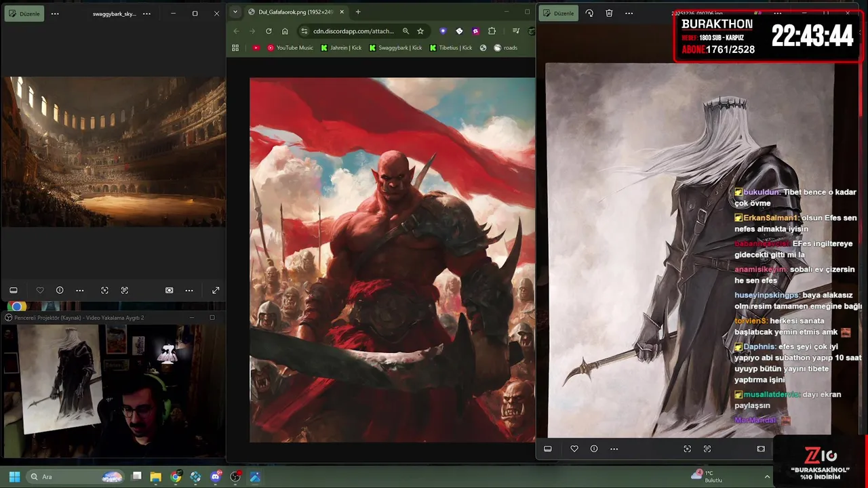
Task: Open the Windows Start menu
Action: [x=14, y=476]
